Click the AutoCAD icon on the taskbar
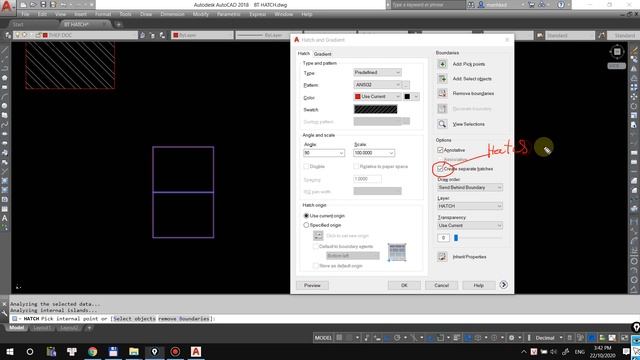This screenshot has width=640, height=360. tap(196, 351)
